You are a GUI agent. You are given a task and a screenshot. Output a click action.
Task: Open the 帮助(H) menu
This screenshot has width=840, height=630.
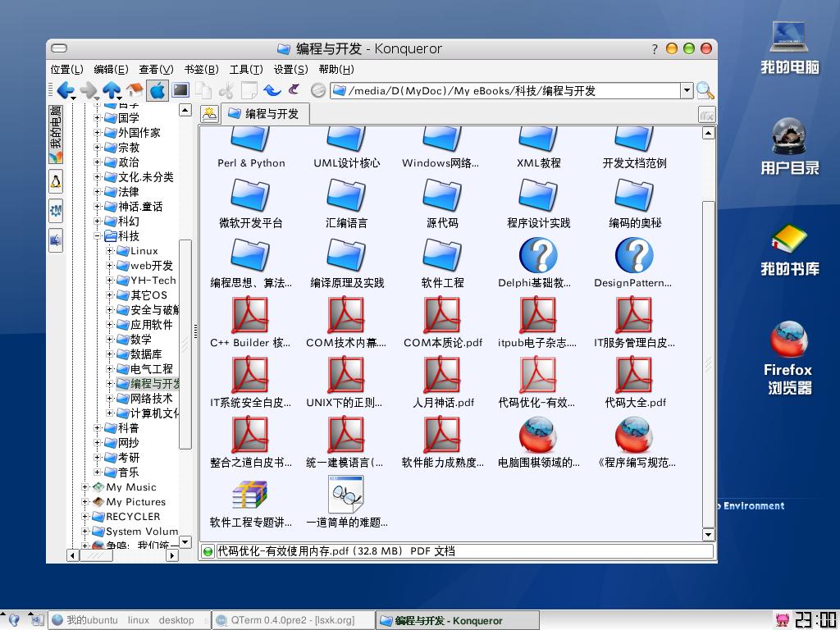tap(336, 69)
